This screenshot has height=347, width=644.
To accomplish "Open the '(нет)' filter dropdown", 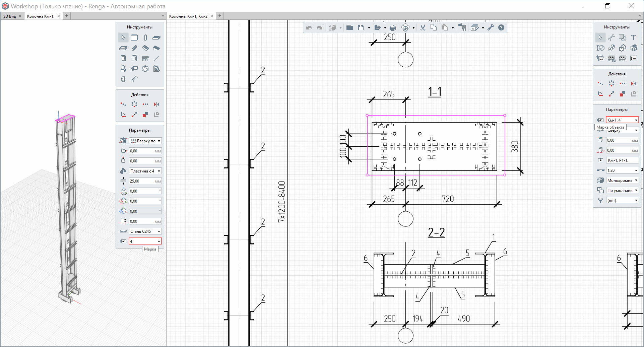I will click(x=622, y=201).
